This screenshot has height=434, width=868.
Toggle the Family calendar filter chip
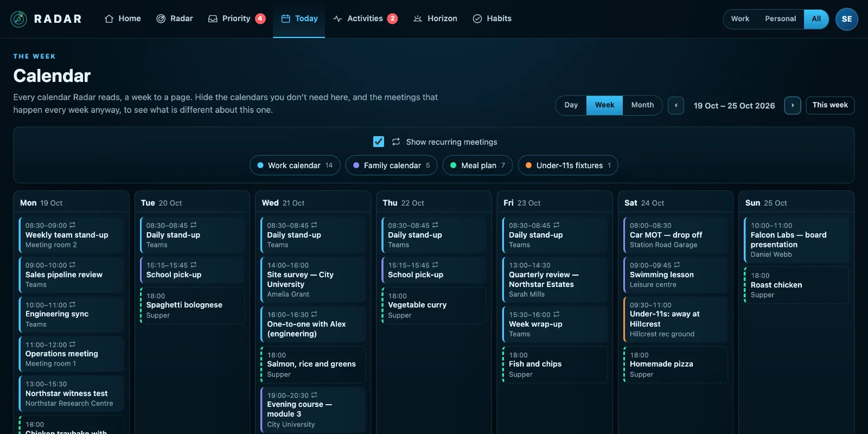pyautogui.click(x=392, y=165)
